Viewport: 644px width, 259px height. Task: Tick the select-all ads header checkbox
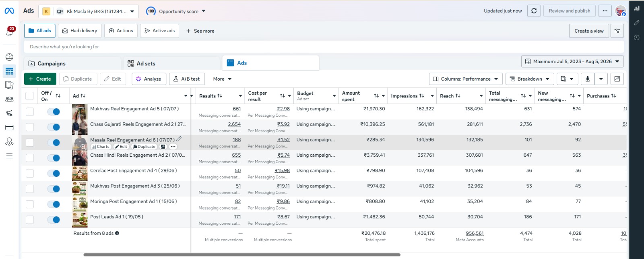[x=29, y=96]
